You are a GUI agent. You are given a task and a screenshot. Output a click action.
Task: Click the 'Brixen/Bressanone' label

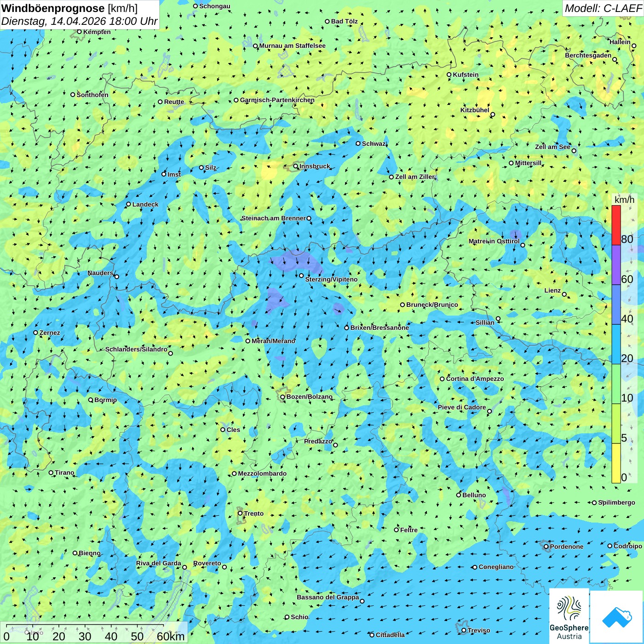[x=379, y=328]
